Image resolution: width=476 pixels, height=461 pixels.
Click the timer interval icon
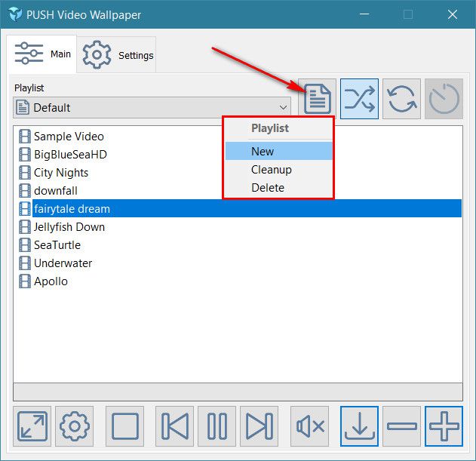tap(444, 99)
